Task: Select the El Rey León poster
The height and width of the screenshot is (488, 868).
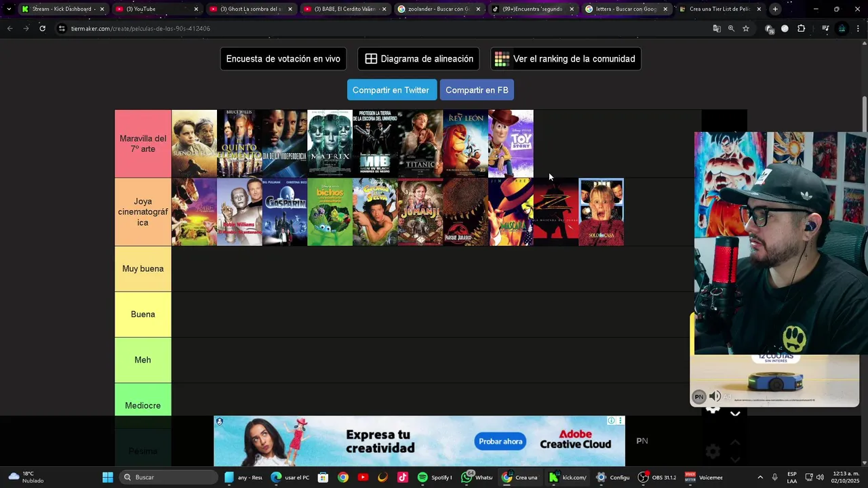Action: click(465, 144)
